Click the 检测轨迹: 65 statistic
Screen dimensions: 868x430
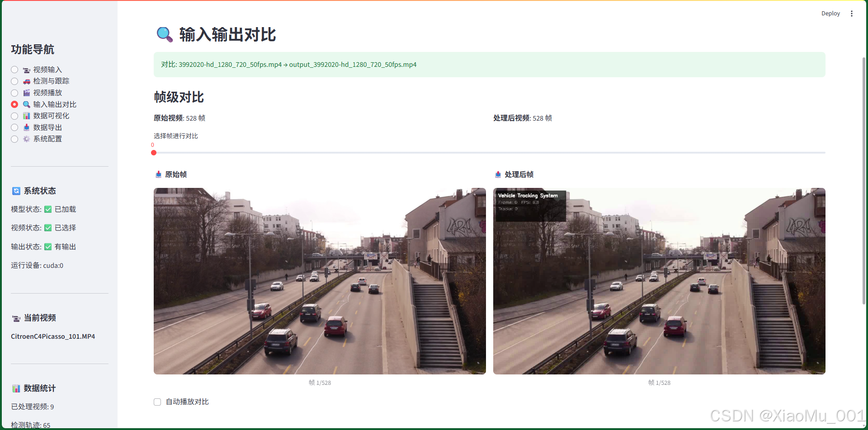pos(31,425)
